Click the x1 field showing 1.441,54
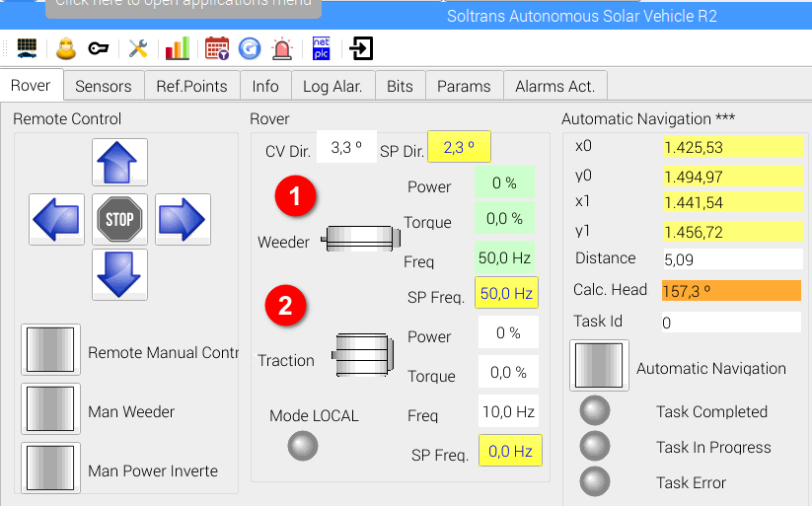Screen dimensions: 812x506 coord(733,202)
